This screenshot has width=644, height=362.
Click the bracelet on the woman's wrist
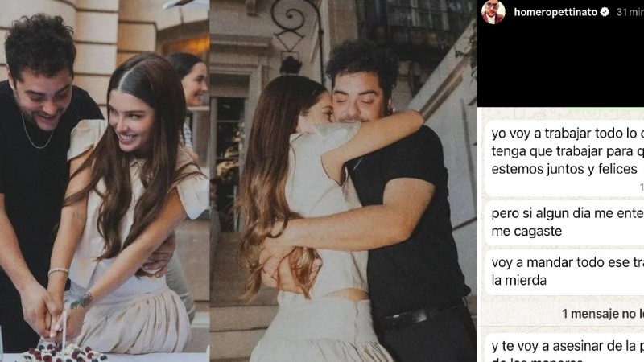pyautogui.click(x=58, y=272)
